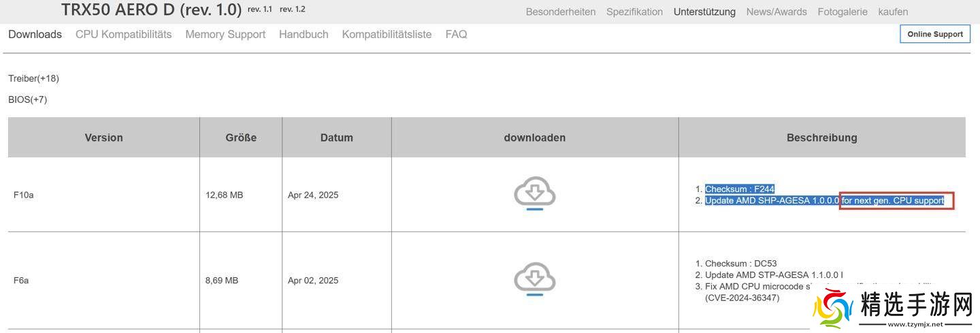Open the Fotogalerie page
The image size is (980, 333).
tap(843, 12)
